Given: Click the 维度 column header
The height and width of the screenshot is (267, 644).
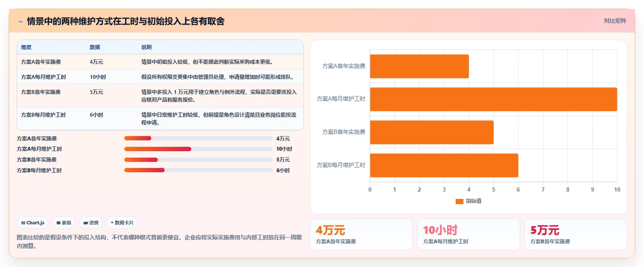Looking at the screenshot, I should [26, 47].
